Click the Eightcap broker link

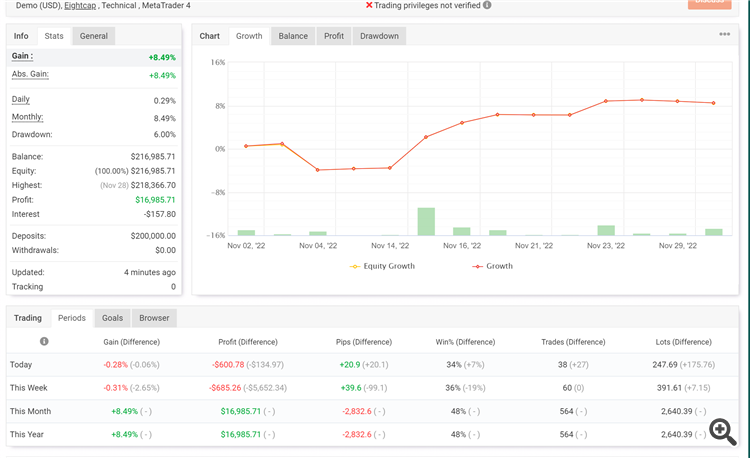[x=80, y=6]
